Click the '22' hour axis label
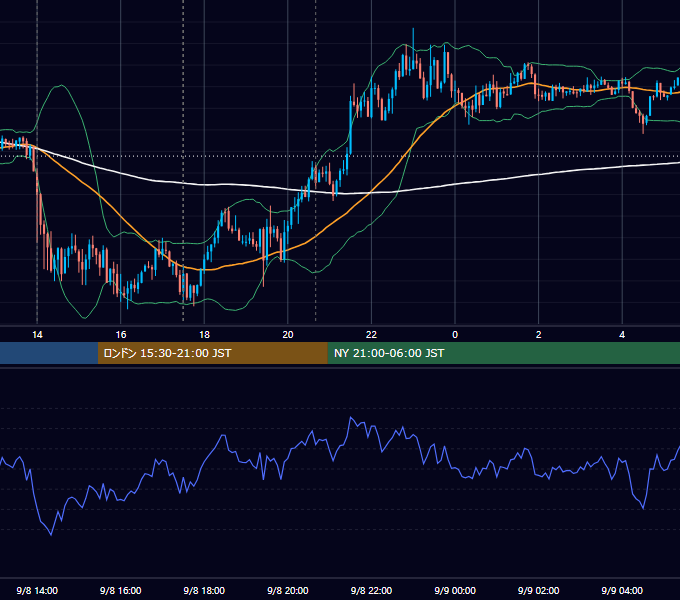This screenshot has height=600, width=680. (x=371, y=335)
